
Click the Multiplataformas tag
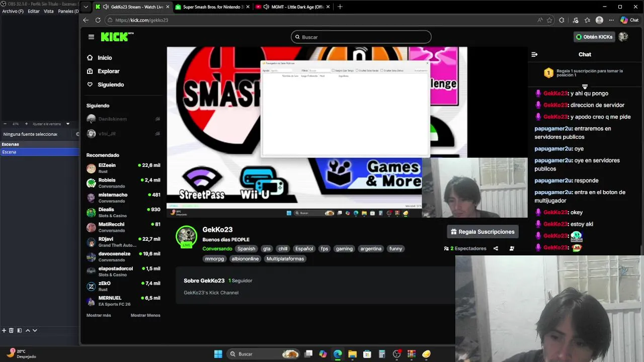coord(285,259)
